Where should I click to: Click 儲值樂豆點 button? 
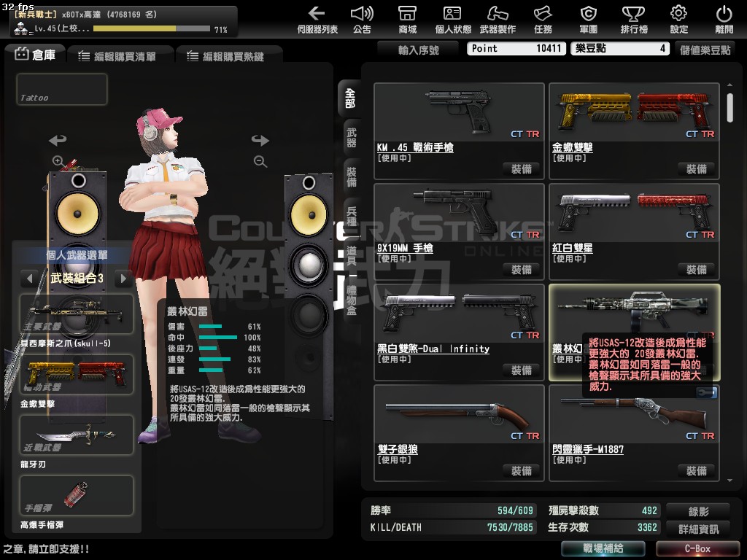705,50
